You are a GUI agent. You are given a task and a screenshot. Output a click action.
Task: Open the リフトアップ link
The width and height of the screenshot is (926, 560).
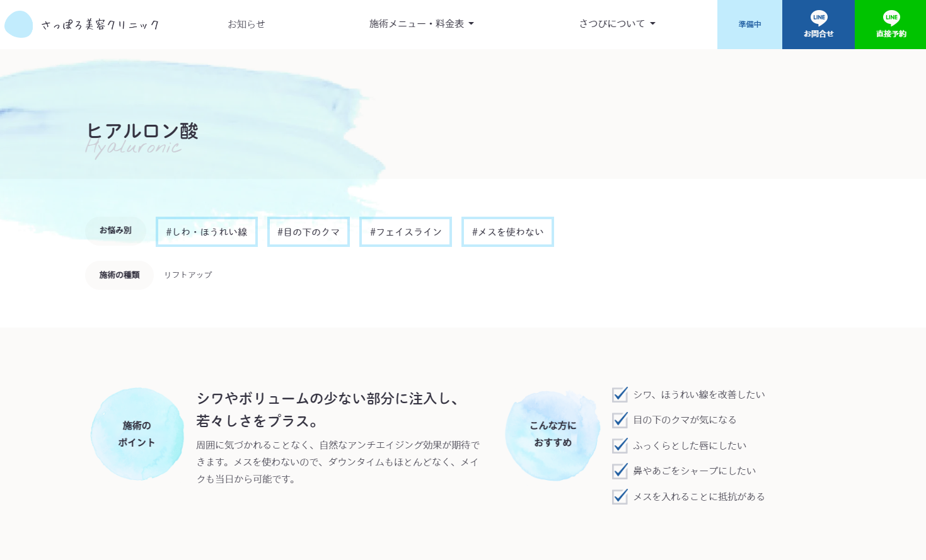pos(188,275)
